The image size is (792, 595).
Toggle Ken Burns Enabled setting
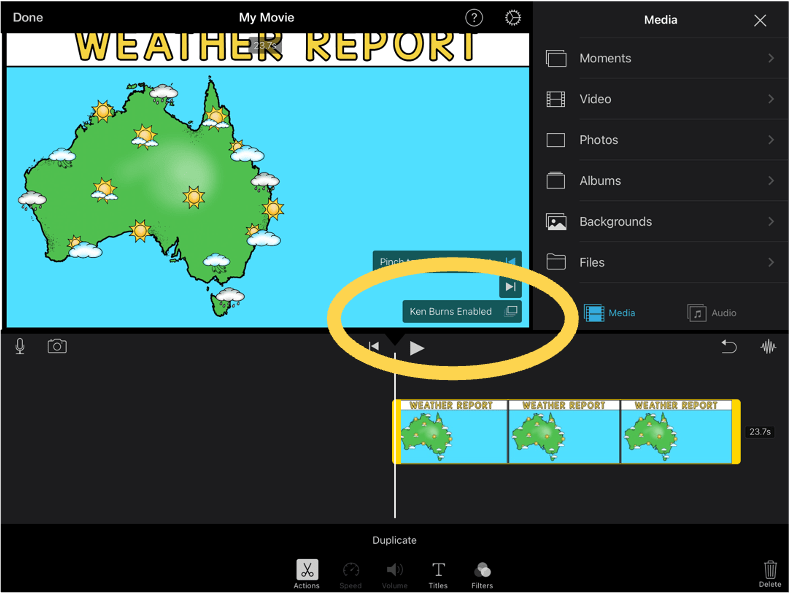pyautogui.click(x=462, y=312)
